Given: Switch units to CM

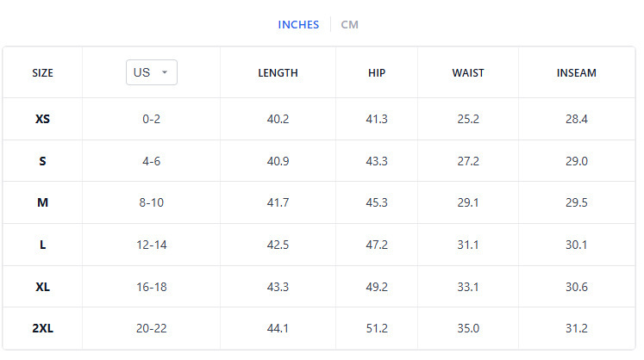Looking at the screenshot, I should (x=349, y=24).
